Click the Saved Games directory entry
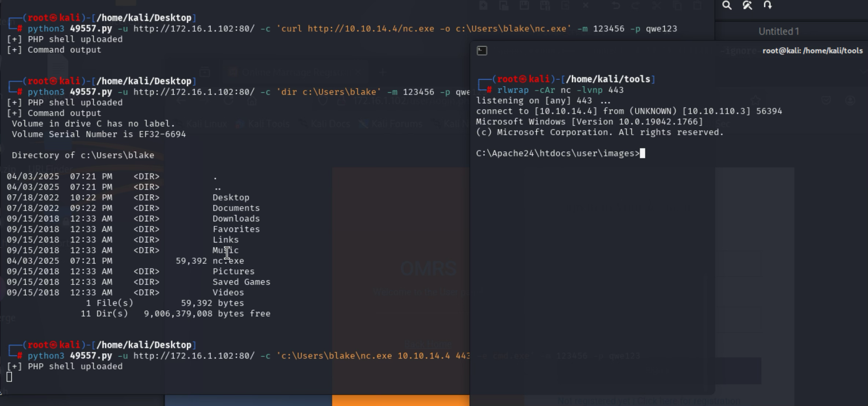The height and width of the screenshot is (406, 868). point(241,282)
